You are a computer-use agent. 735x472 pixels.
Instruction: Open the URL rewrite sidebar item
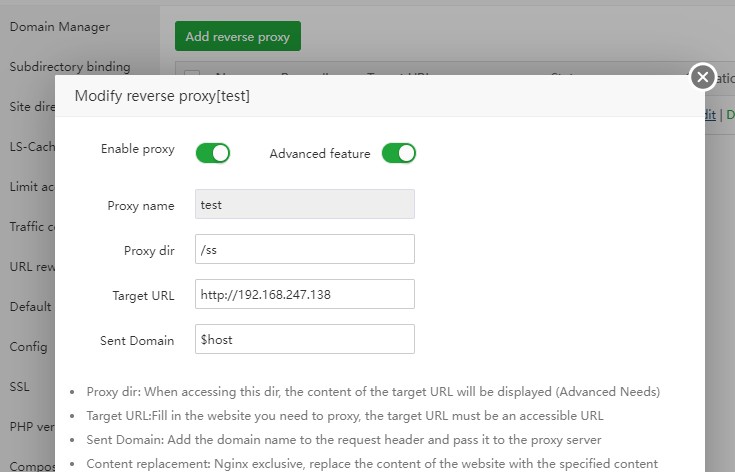click(32, 267)
